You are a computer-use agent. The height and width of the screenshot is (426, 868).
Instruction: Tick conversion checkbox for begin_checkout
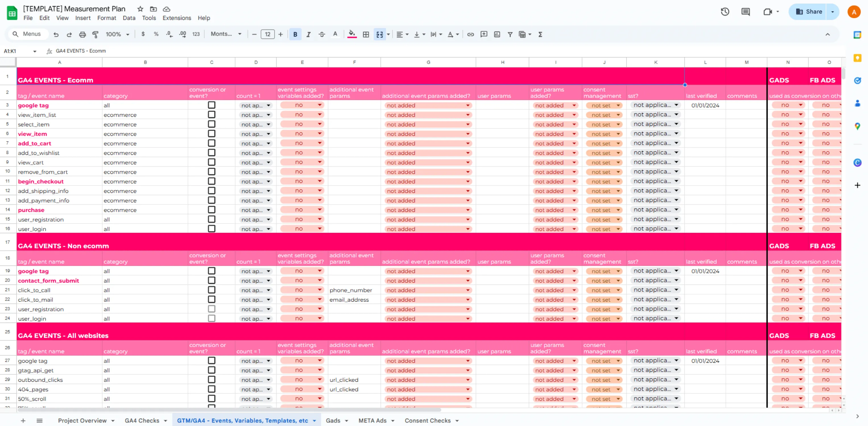pyautogui.click(x=212, y=181)
